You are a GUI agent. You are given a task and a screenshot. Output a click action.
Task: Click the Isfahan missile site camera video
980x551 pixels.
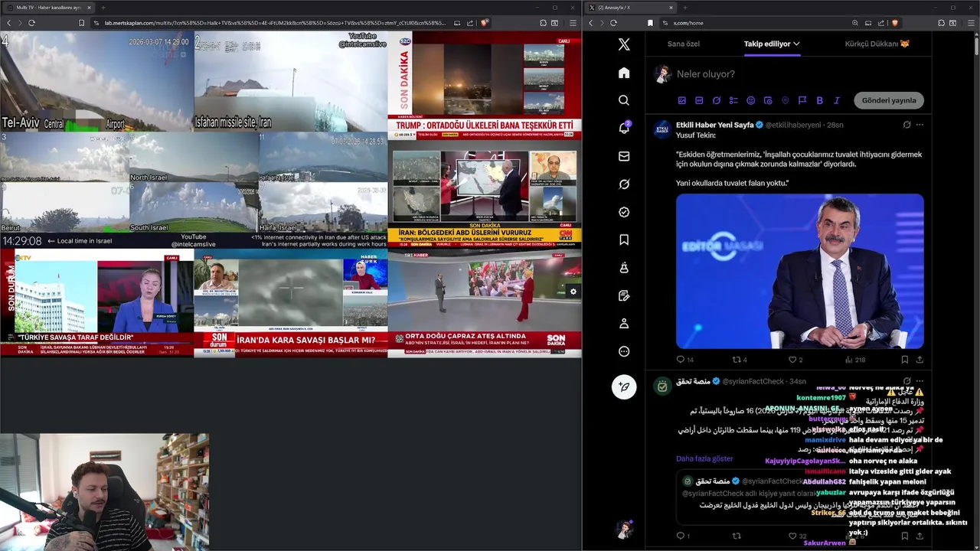[x=291, y=81]
